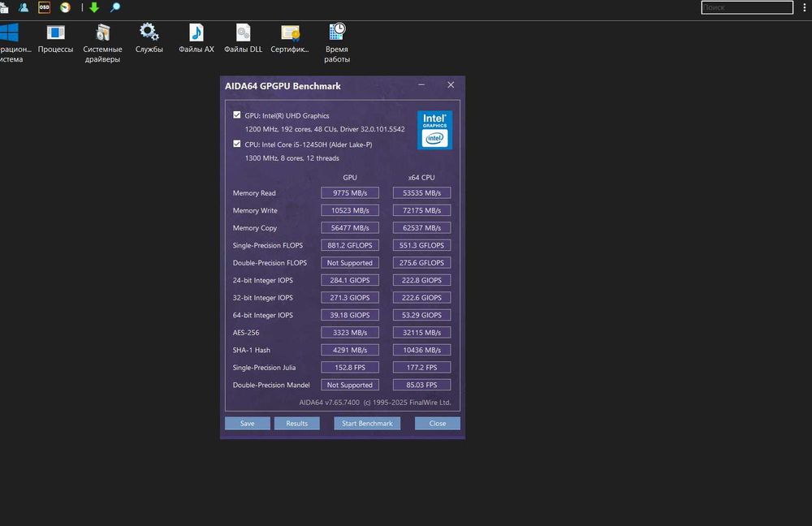Click the Intel Graphics logo
812x526 pixels.
434,130
